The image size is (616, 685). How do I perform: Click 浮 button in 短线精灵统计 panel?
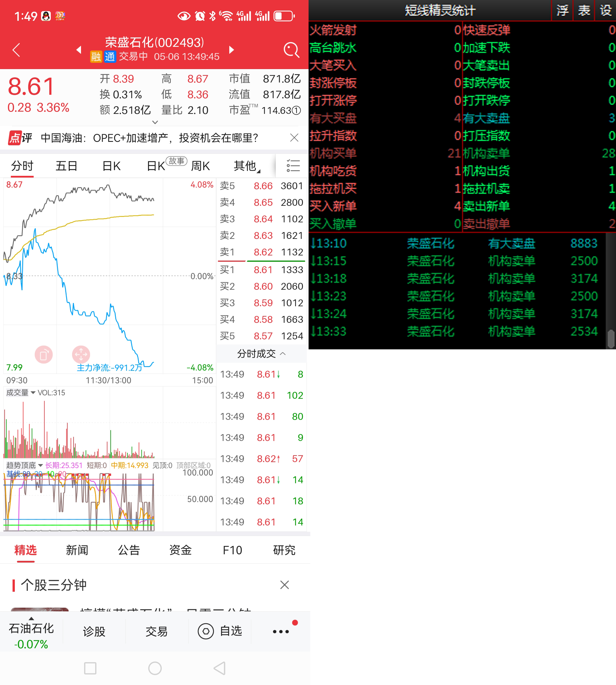[x=562, y=11]
